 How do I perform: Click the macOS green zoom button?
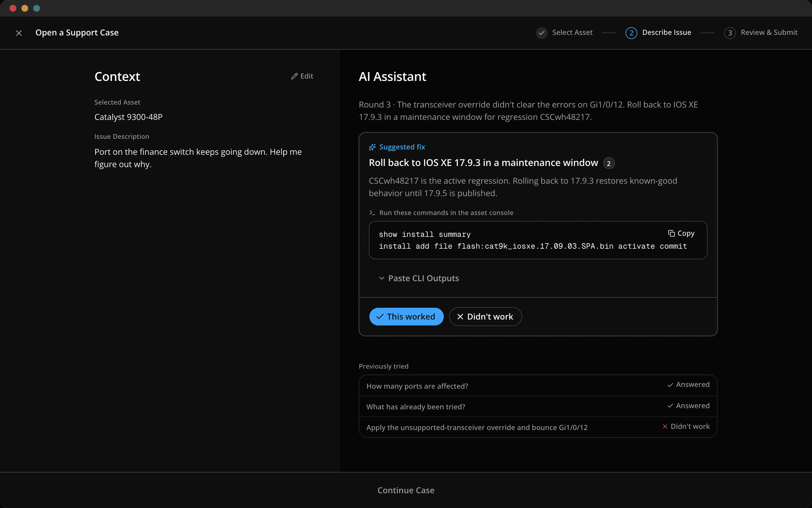click(x=37, y=8)
